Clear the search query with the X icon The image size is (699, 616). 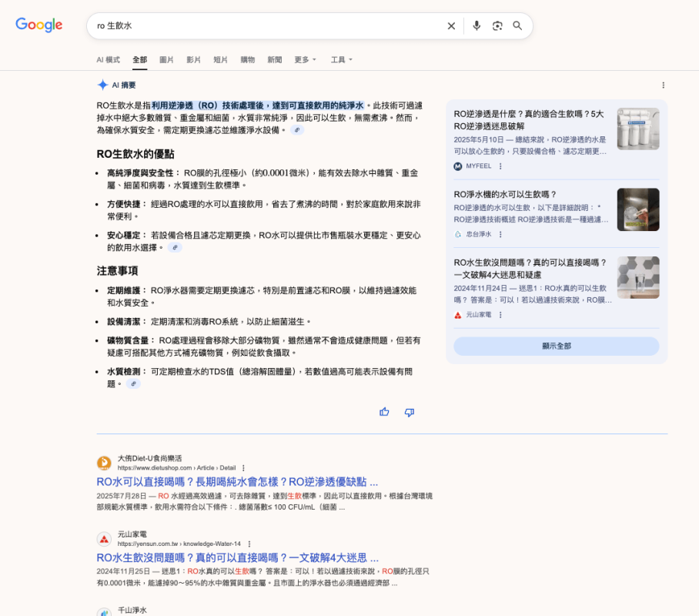click(x=451, y=25)
